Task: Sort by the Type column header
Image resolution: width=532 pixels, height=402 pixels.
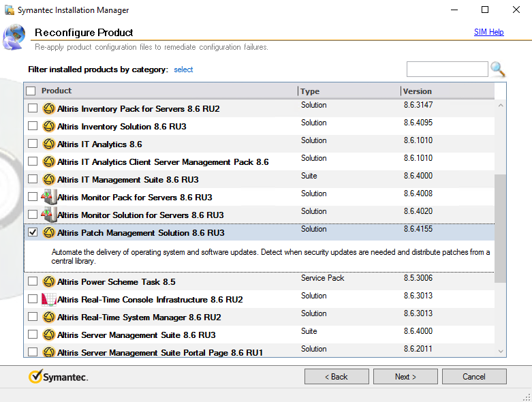Action: (x=310, y=91)
